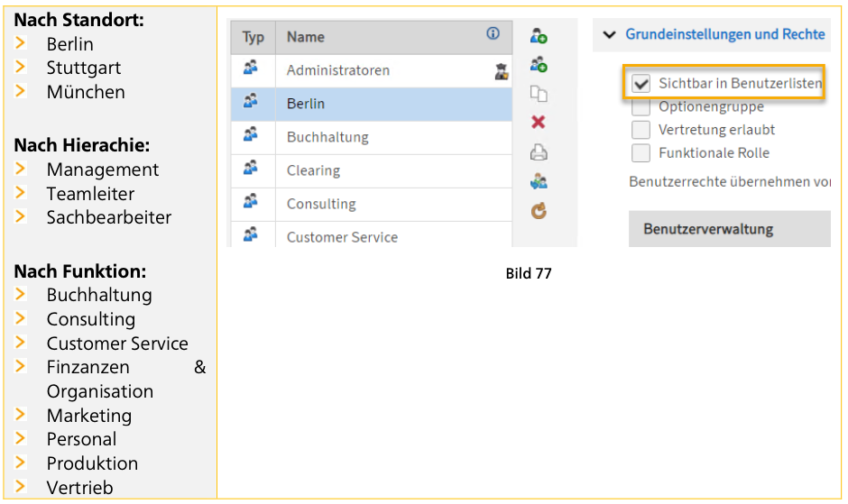Viewport: 848px width, 504px height.
Task: Click the group icon in Consulting row
Action: coord(250,201)
